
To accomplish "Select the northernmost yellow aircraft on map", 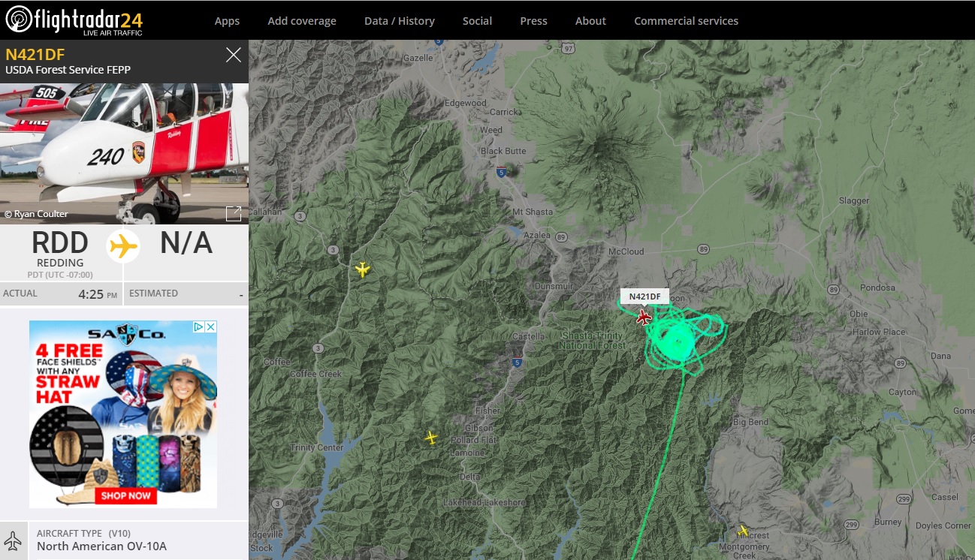I will pyautogui.click(x=362, y=269).
